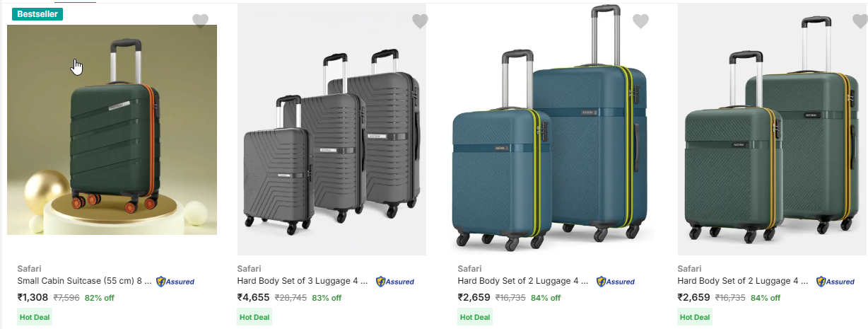The width and height of the screenshot is (868, 329).
Task: View the green two-suitcase set image
Action: (772, 134)
